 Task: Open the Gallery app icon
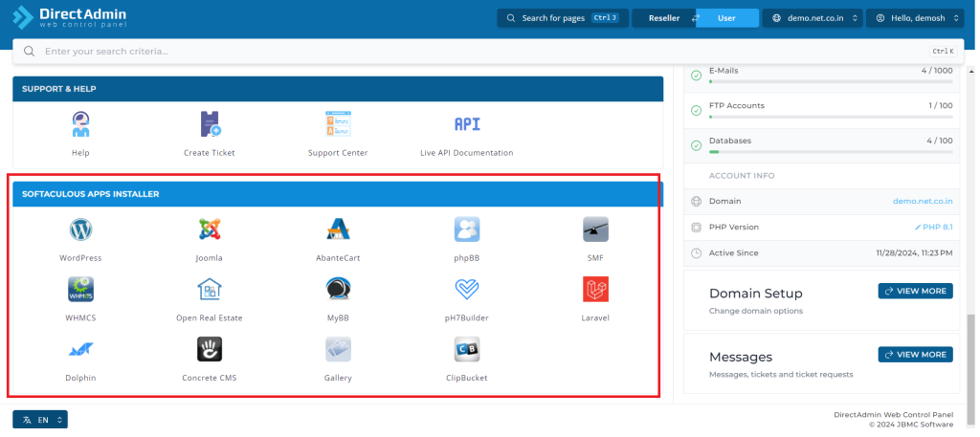(x=338, y=350)
